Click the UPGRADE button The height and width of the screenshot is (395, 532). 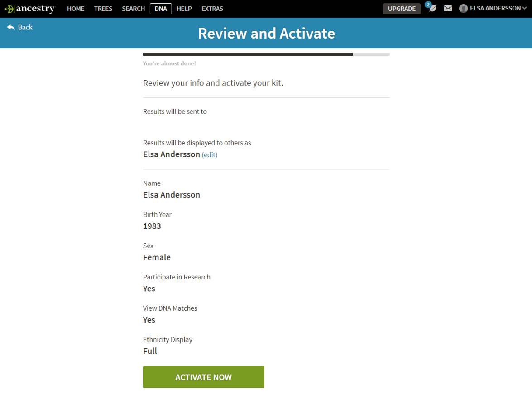coord(401,8)
